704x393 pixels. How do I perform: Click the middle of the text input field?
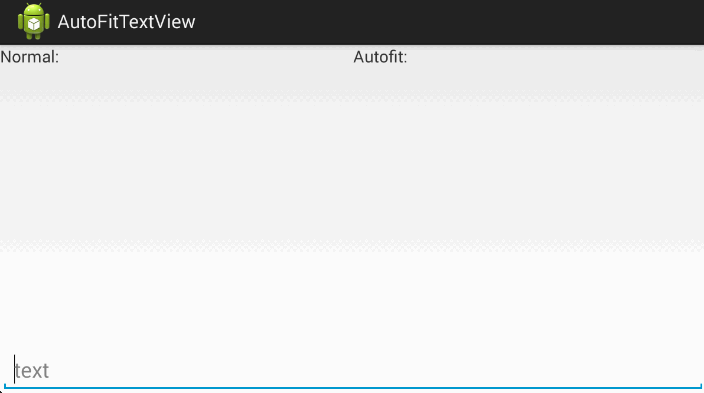pyautogui.click(x=352, y=371)
